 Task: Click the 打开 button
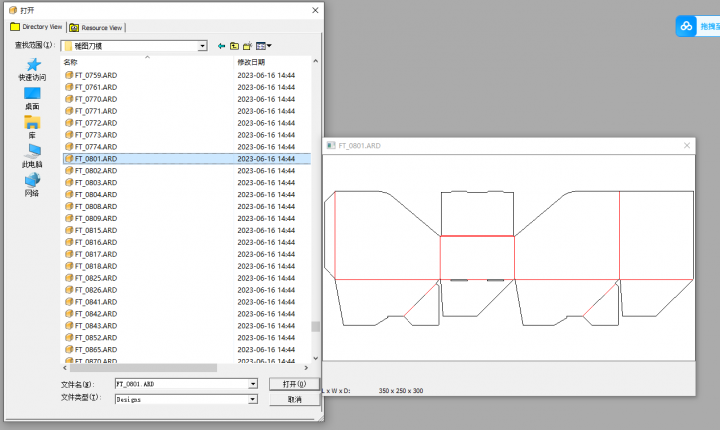pos(294,383)
